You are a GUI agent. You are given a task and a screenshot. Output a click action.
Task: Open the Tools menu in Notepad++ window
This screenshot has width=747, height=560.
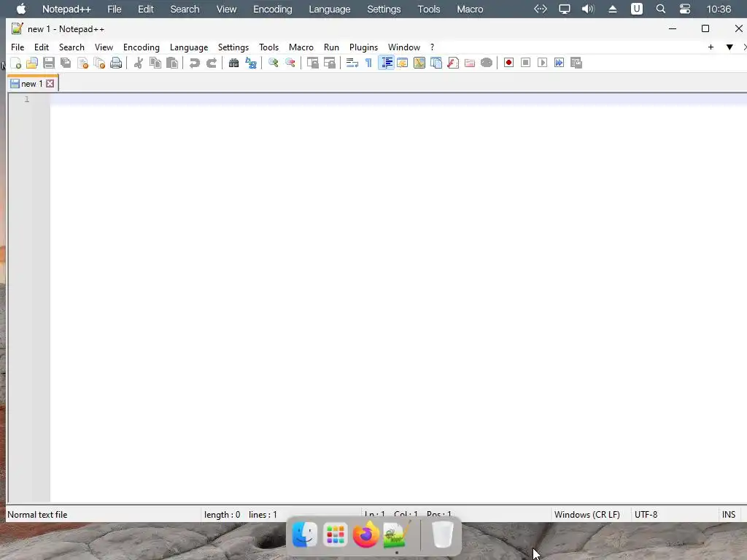[268, 47]
